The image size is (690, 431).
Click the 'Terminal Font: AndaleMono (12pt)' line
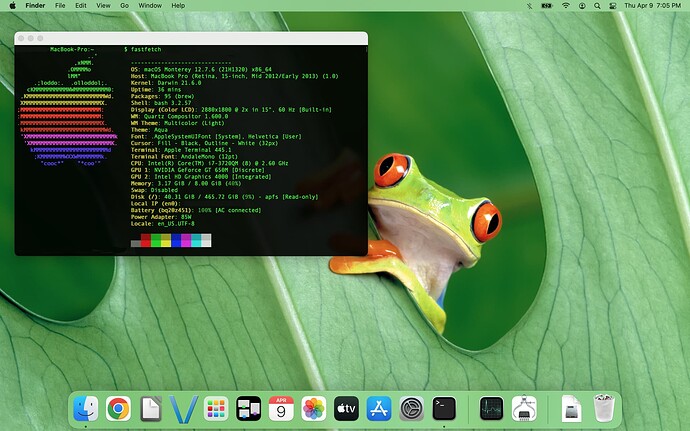pyautogui.click(x=184, y=157)
